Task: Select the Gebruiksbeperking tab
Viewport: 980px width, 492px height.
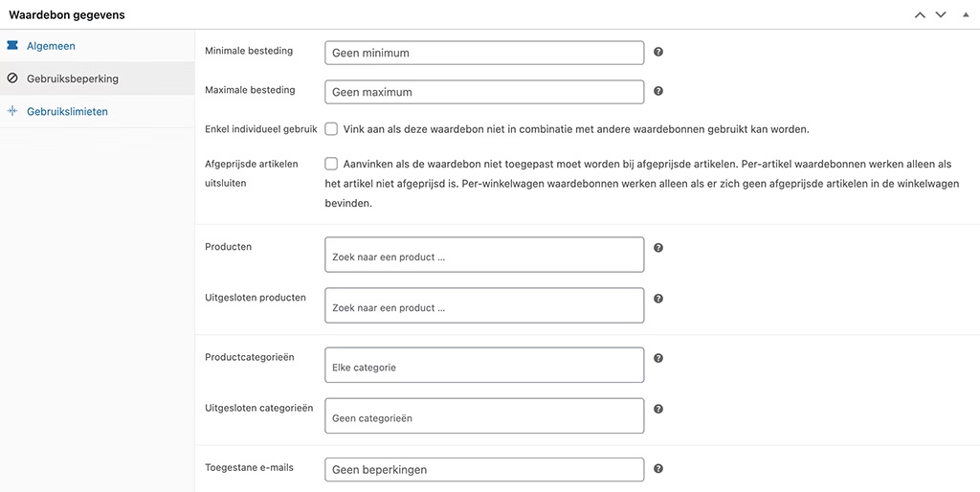Action: (x=73, y=78)
